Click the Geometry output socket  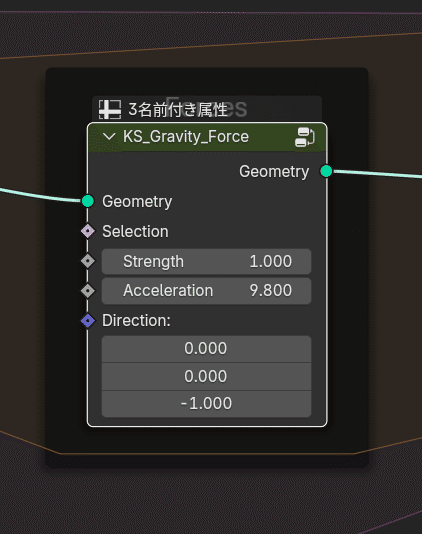click(x=326, y=171)
